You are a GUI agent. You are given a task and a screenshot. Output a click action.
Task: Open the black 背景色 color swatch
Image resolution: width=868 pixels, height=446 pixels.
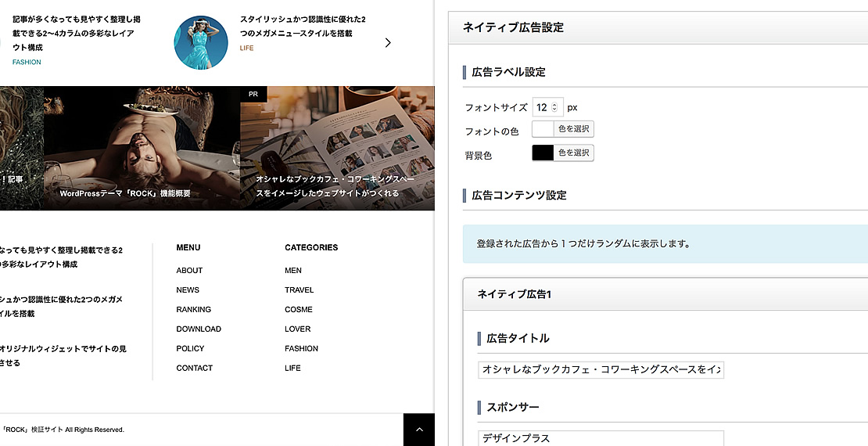pos(543,153)
